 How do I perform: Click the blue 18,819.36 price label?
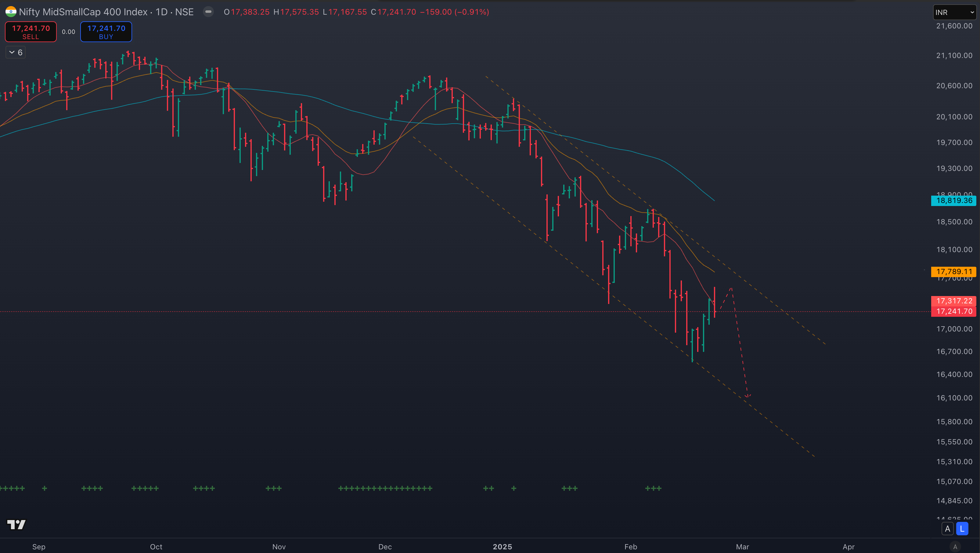(x=954, y=201)
